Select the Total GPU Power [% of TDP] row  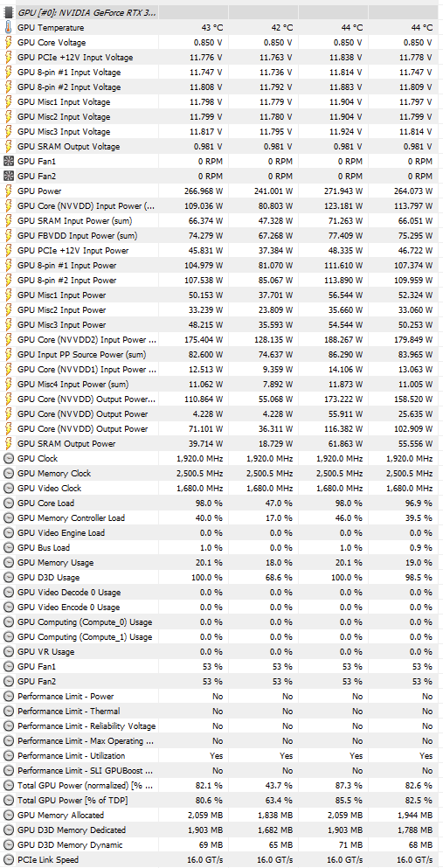pyautogui.click(x=221, y=801)
